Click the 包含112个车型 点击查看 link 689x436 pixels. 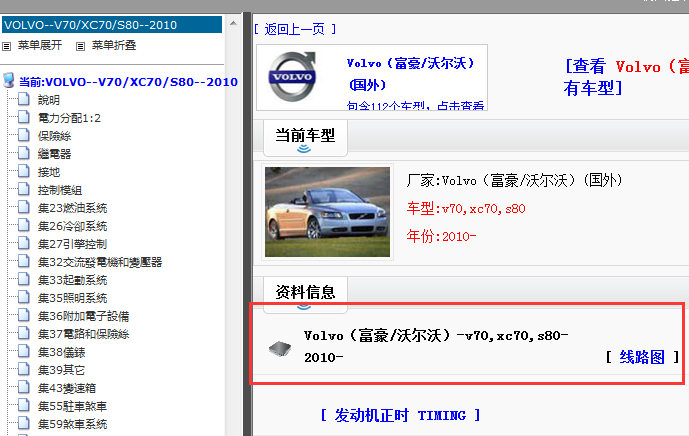[x=415, y=105]
